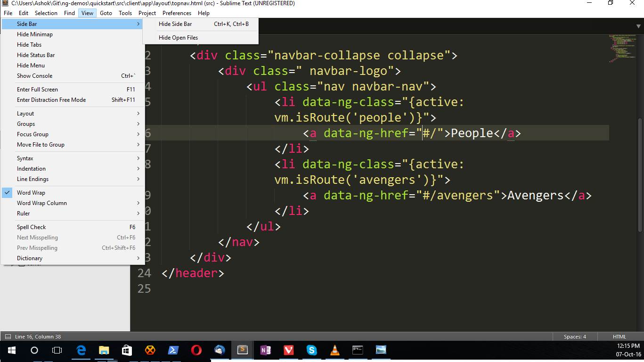Hide the Minimap
Screen dimensions: 644x362
(34, 34)
